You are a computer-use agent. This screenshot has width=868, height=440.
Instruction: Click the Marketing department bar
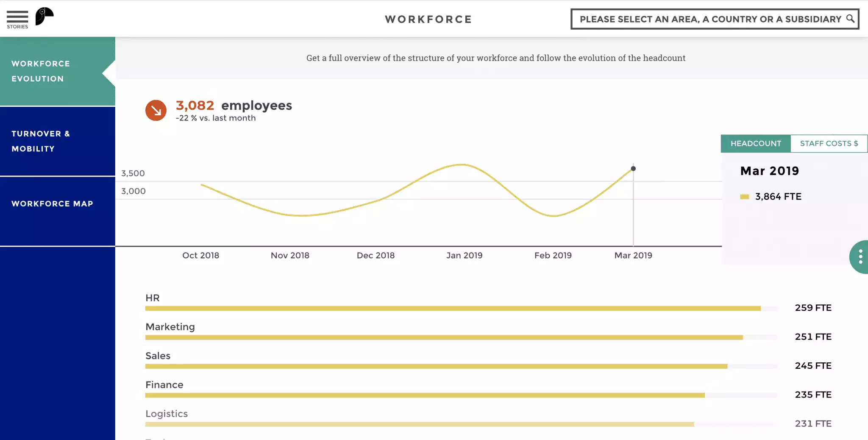click(x=444, y=337)
